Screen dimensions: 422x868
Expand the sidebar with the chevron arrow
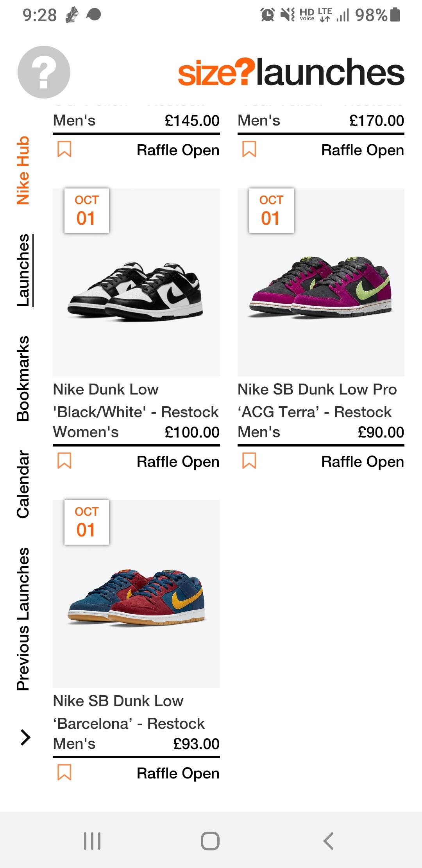[x=25, y=737]
